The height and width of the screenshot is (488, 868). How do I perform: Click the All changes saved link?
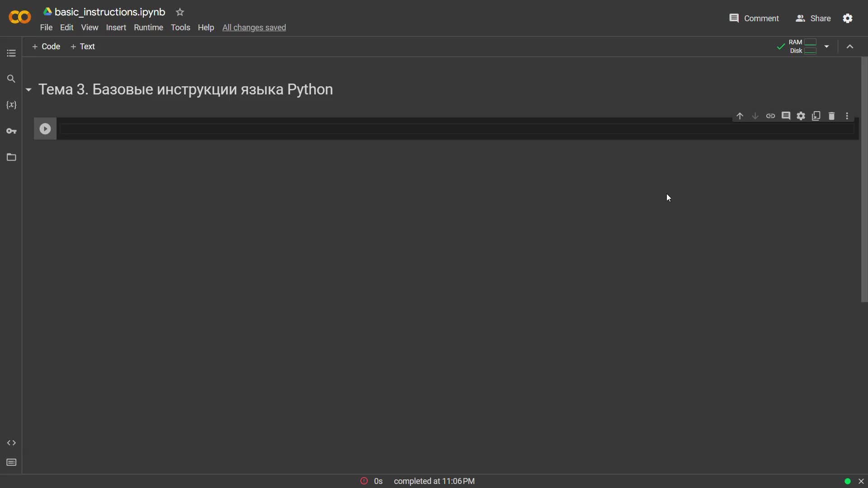click(254, 28)
